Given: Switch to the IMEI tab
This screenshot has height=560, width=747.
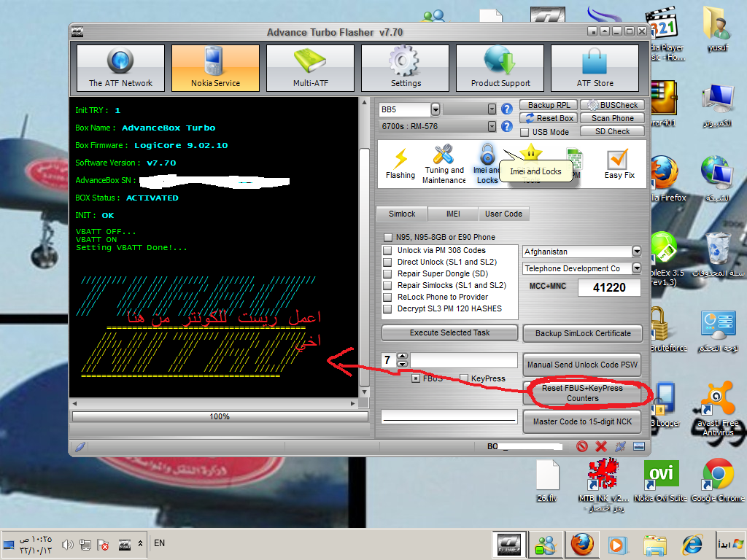Looking at the screenshot, I should coord(453,214).
